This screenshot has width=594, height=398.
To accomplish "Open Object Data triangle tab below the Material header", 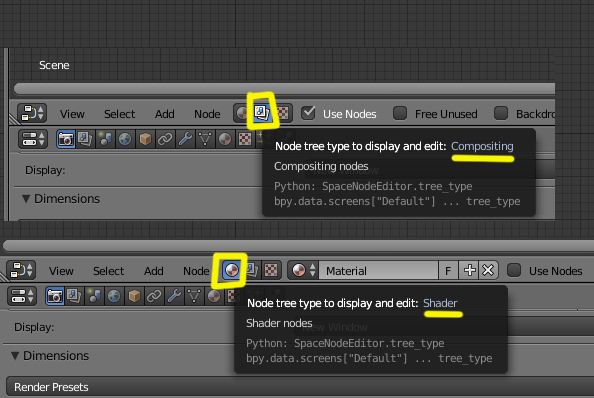I will 194,296.
